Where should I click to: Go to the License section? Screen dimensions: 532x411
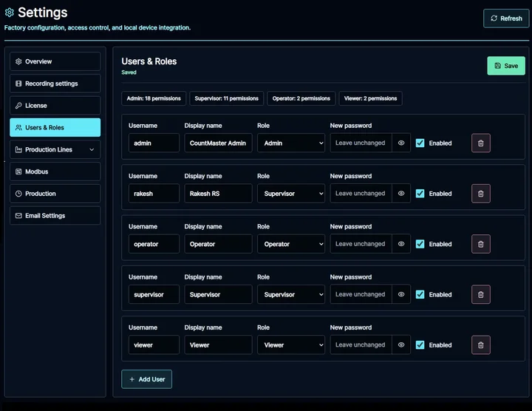(55, 106)
